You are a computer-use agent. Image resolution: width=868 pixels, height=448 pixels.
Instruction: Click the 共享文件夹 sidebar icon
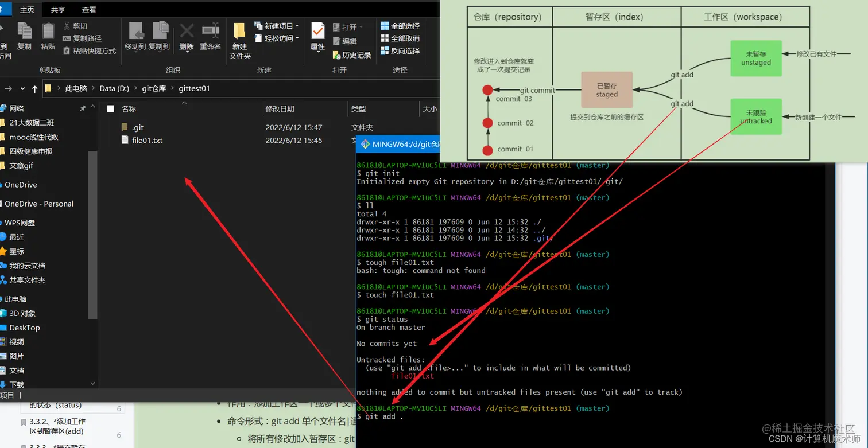3,280
